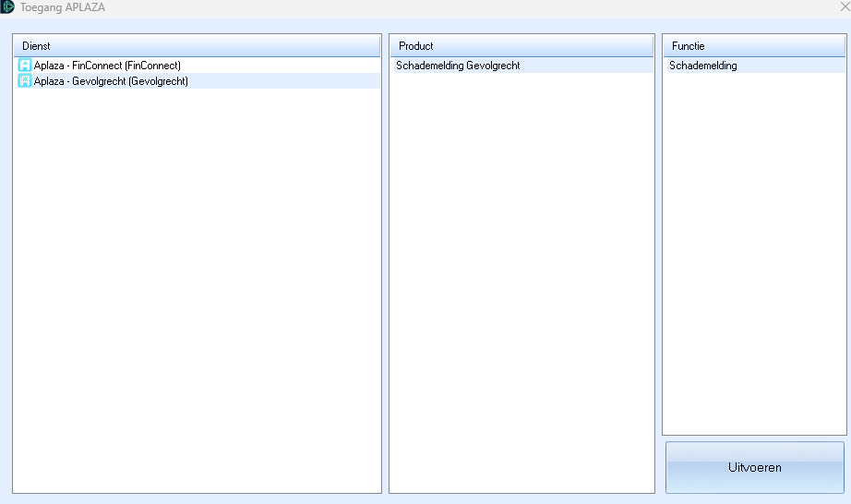Select the Schademelding Gevolgrecht product
The height and width of the screenshot is (504, 851).
522,66
